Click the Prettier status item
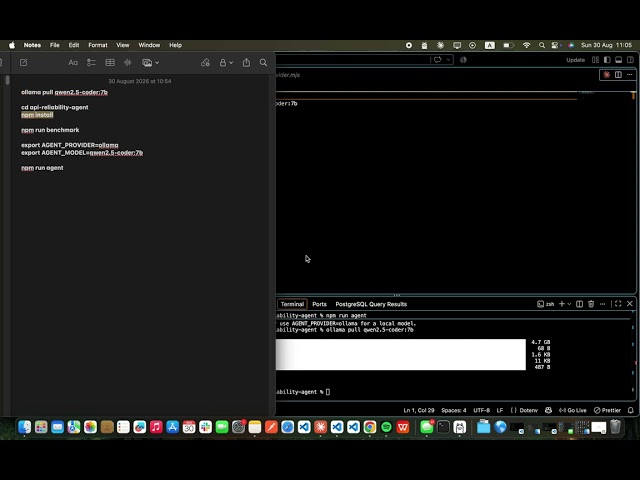640x480 pixels. coord(607,410)
